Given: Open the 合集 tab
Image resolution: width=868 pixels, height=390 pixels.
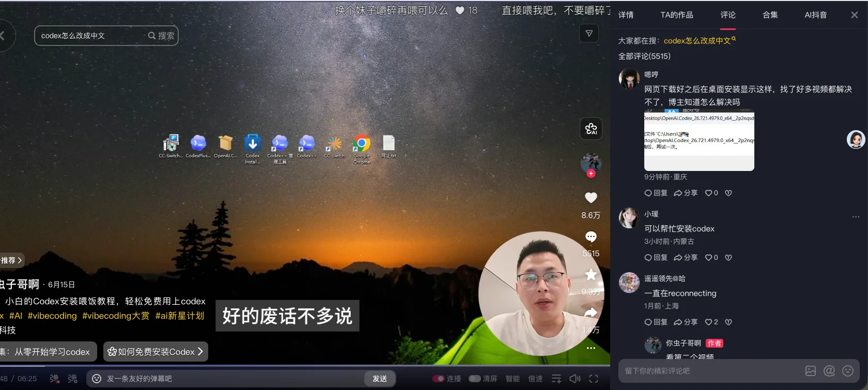Looking at the screenshot, I should click(x=770, y=15).
